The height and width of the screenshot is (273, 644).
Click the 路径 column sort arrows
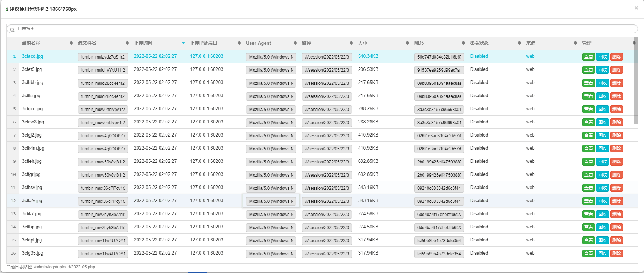351,43
